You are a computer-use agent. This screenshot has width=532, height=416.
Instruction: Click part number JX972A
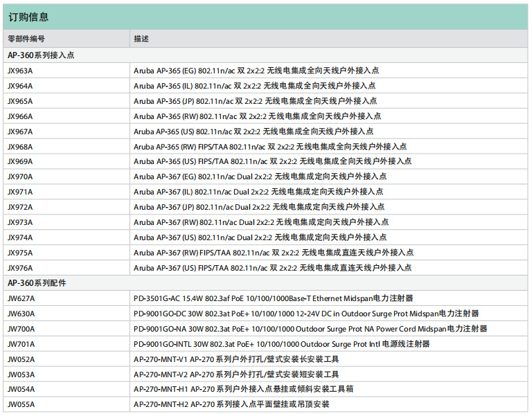(x=20, y=207)
